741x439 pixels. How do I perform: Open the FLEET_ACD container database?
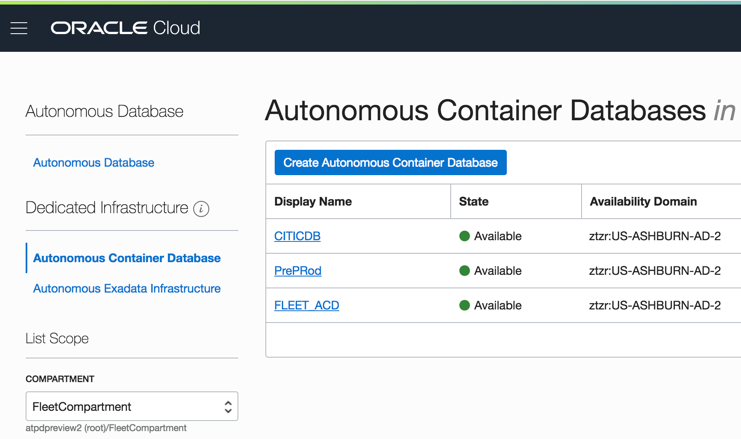click(x=307, y=305)
